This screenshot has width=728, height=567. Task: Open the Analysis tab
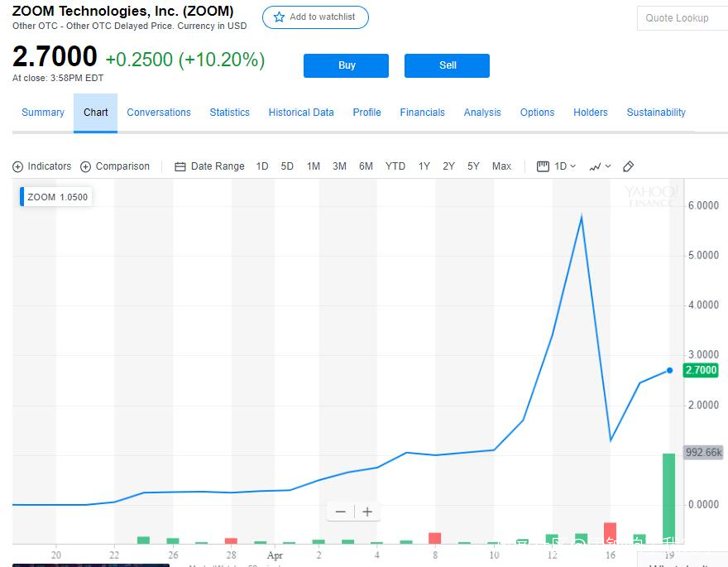[482, 113]
